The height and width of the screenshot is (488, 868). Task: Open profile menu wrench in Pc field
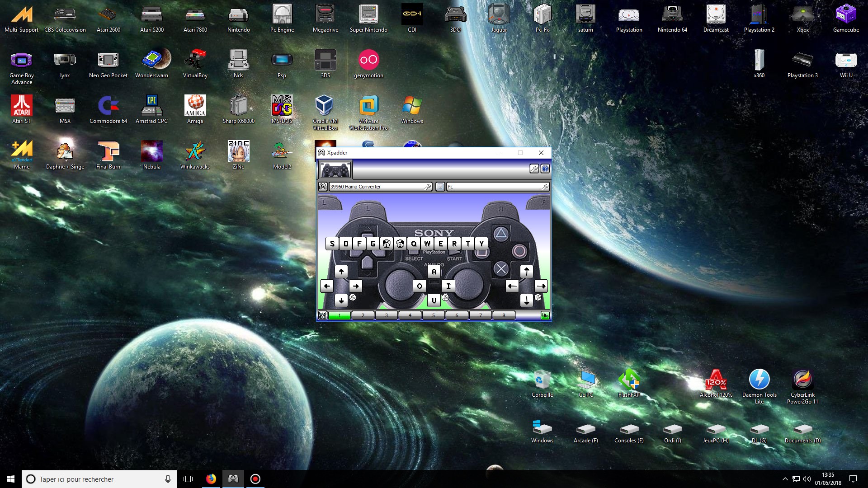545,186
